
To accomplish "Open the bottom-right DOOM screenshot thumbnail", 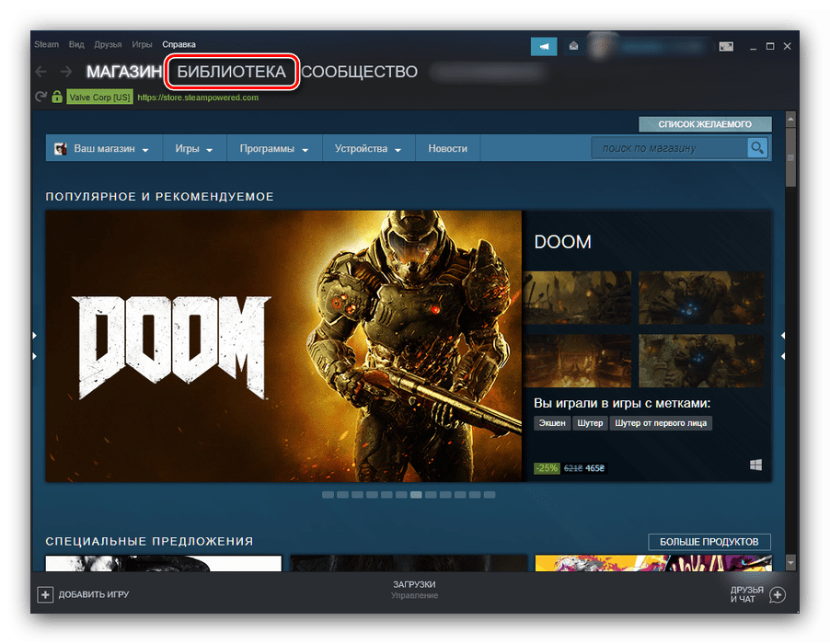I will (701, 361).
